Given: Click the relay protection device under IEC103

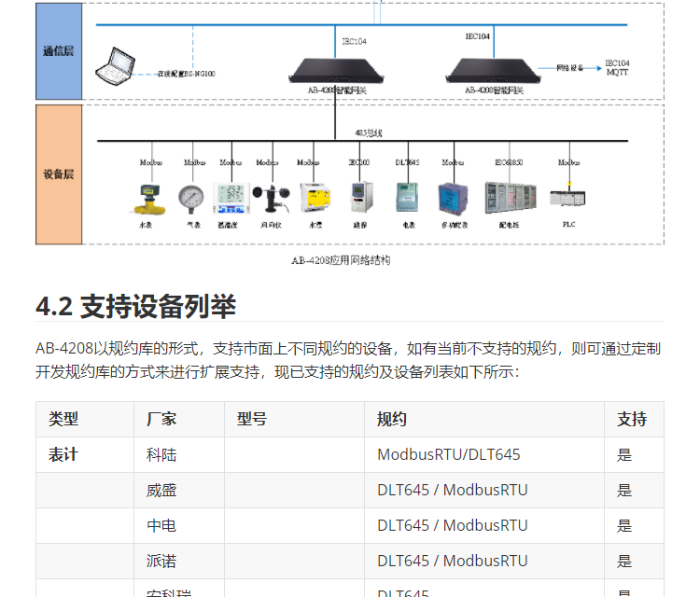Looking at the screenshot, I should click(x=361, y=197).
